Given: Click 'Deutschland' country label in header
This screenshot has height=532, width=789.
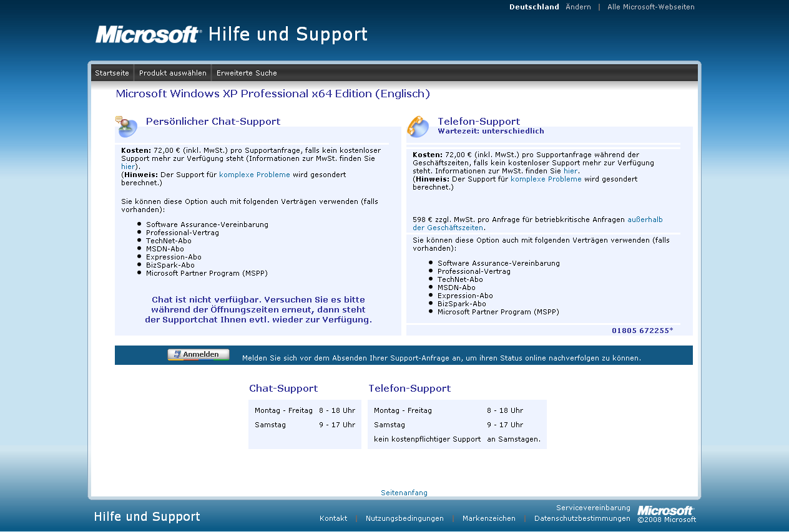Looking at the screenshot, I should [534, 7].
